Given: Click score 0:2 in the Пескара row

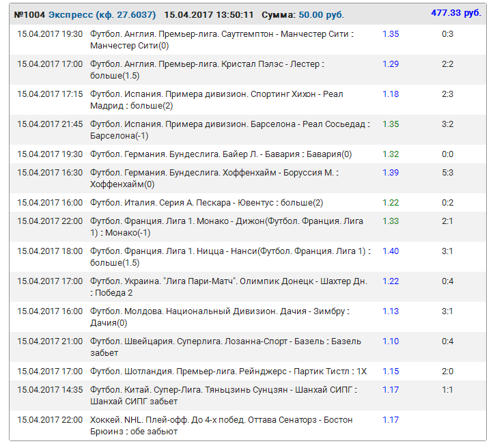Looking at the screenshot, I should coord(447,203).
